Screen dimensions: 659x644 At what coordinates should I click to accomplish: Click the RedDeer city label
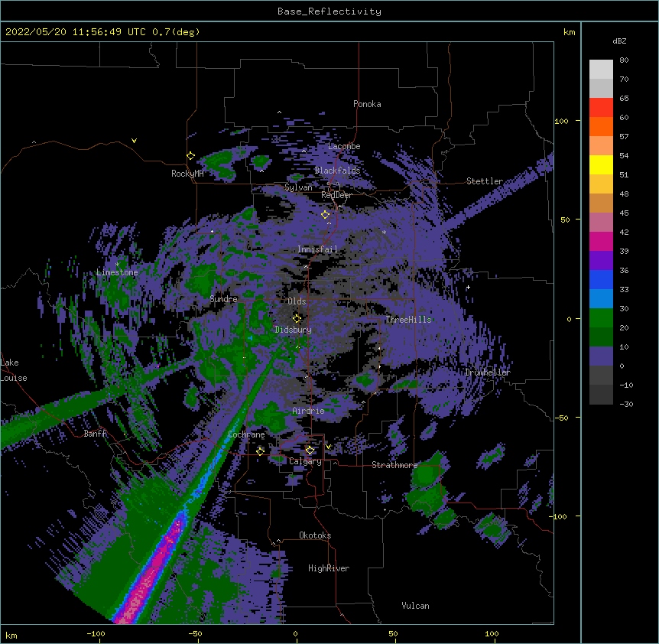click(336, 195)
